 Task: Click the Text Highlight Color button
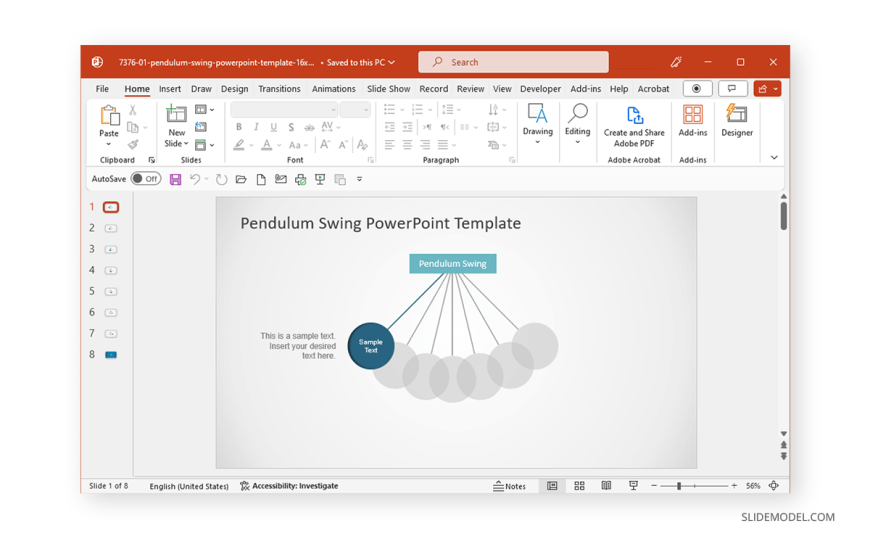[239, 145]
